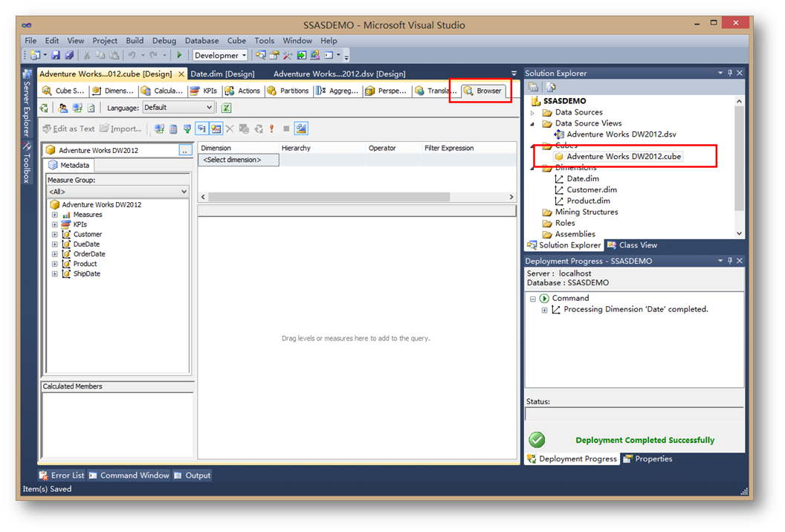Pin the Solution Explorer panel

(730, 73)
